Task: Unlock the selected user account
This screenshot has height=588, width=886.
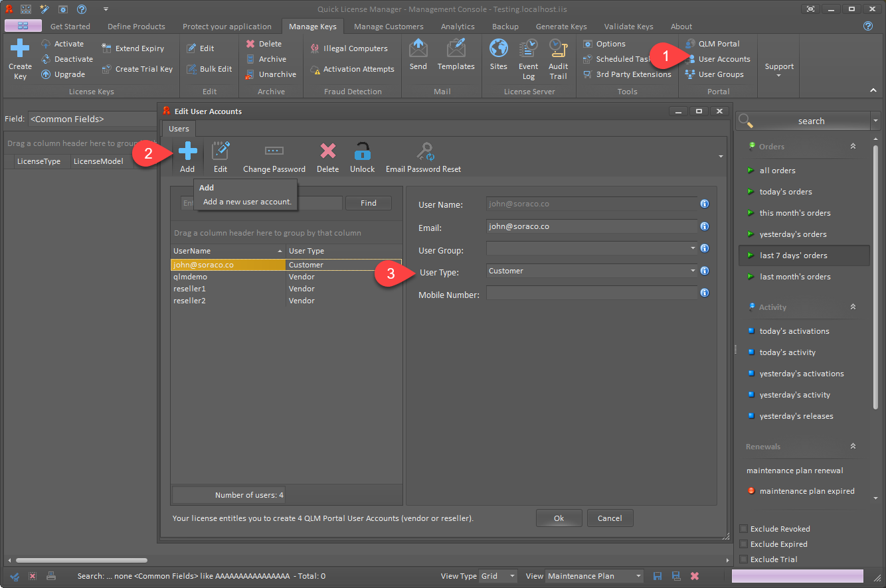Action: click(363, 157)
